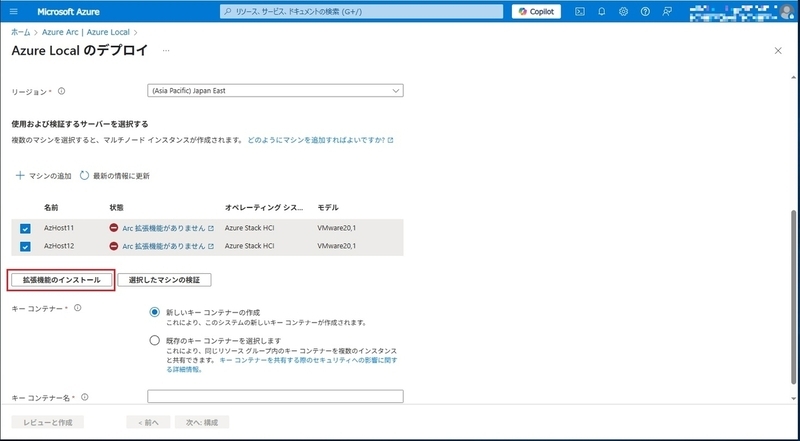Screen dimensions: 800x441
Task: Show info tooltip for キー コンテナー名
Action: tap(85, 397)
